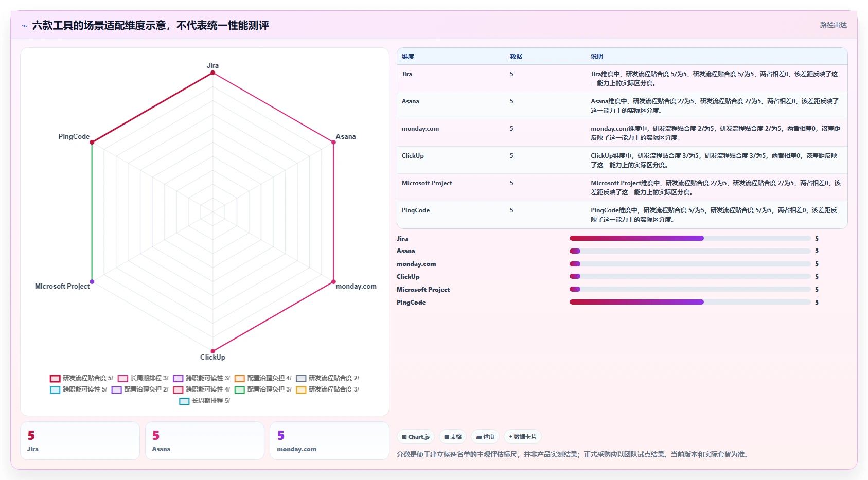Toggle legend item 配置治理负担 4/

(x=263, y=378)
